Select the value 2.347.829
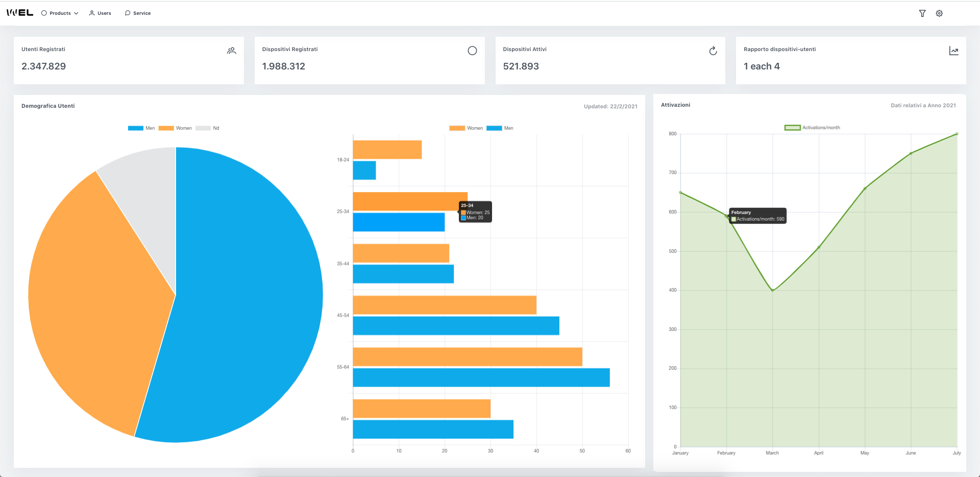This screenshot has height=477, width=980. [43, 66]
